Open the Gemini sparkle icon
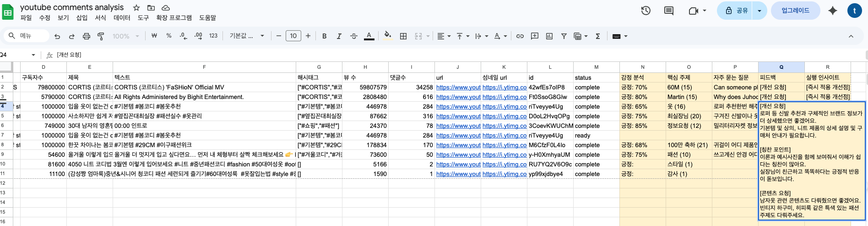 tap(833, 11)
